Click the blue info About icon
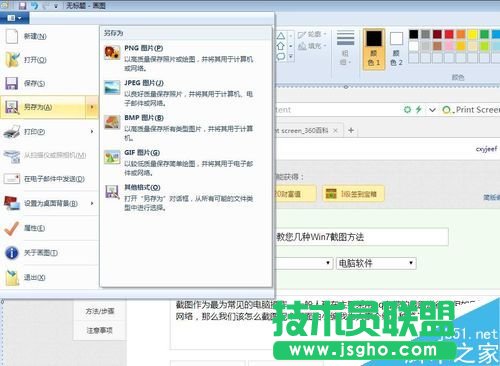 (12, 253)
